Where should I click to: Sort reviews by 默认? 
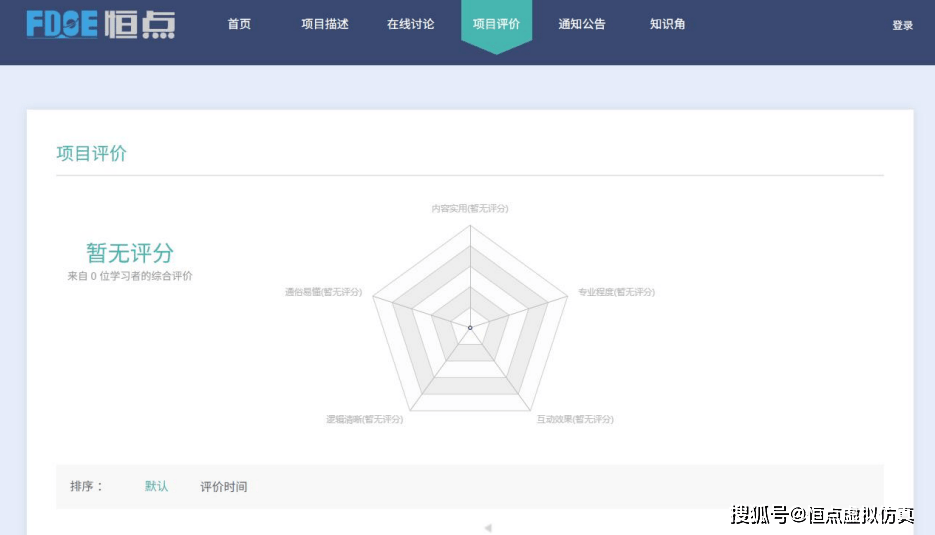pos(156,486)
